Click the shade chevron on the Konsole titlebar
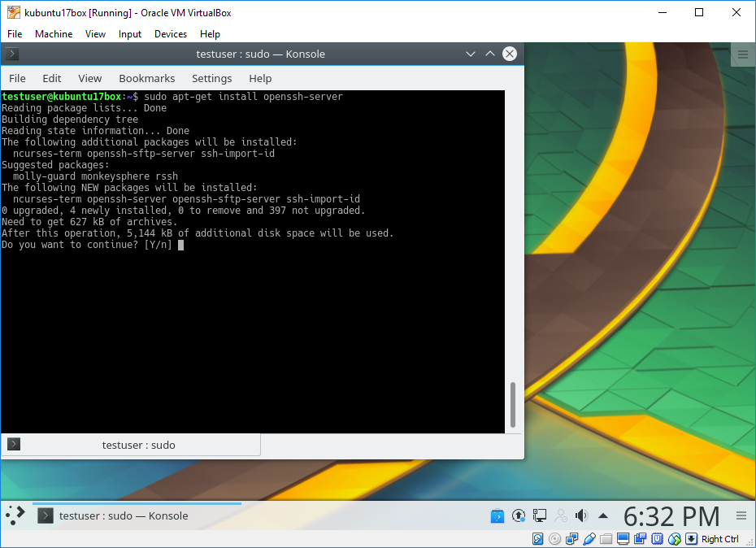 (470, 54)
